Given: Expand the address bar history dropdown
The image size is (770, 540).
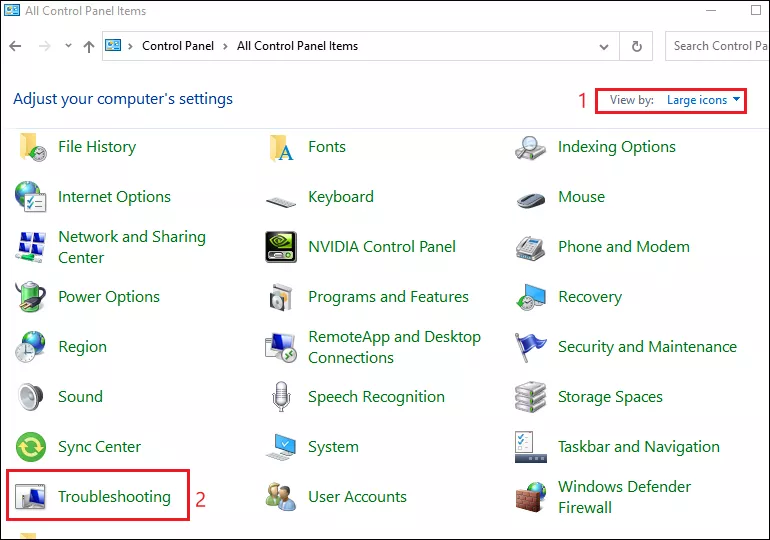Looking at the screenshot, I should tap(604, 47).
